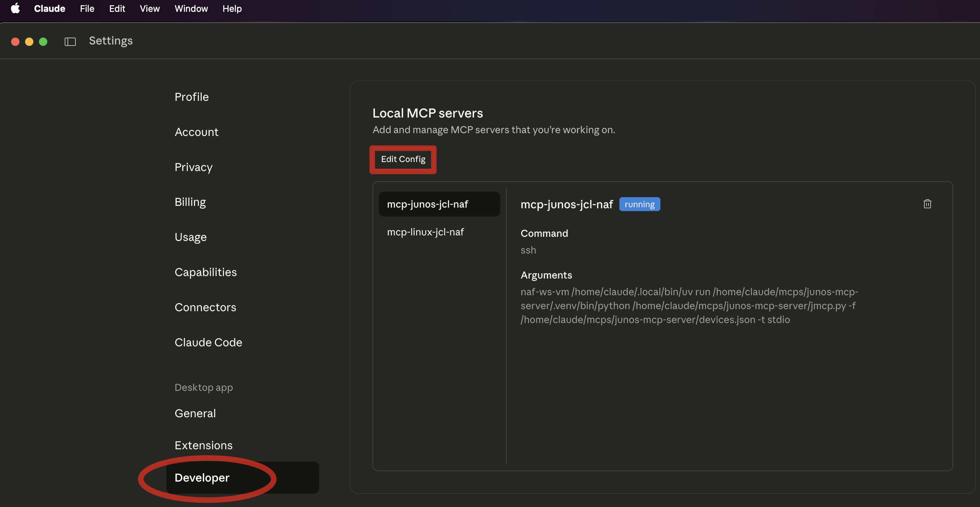The width and height of the screenshot is (980, 507).
Task: Click the 'Add and manage MCP servers' description
Action: point(494,130)
